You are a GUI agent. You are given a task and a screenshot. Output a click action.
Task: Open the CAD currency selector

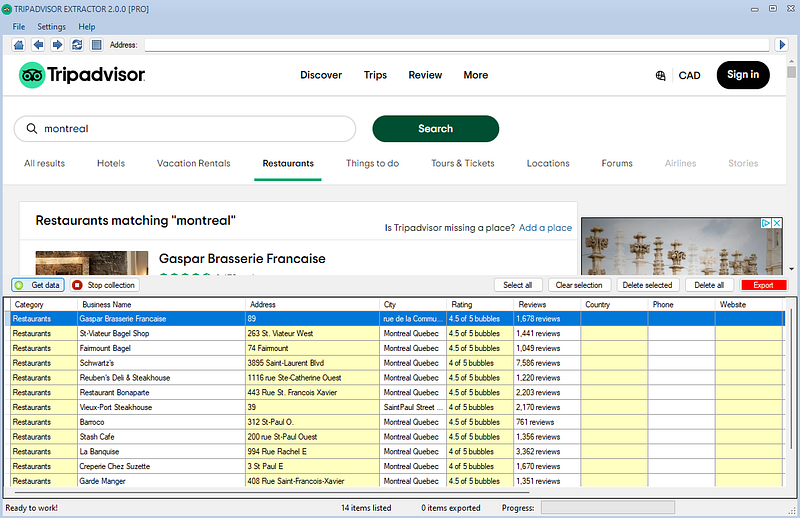tap(689, 76)
